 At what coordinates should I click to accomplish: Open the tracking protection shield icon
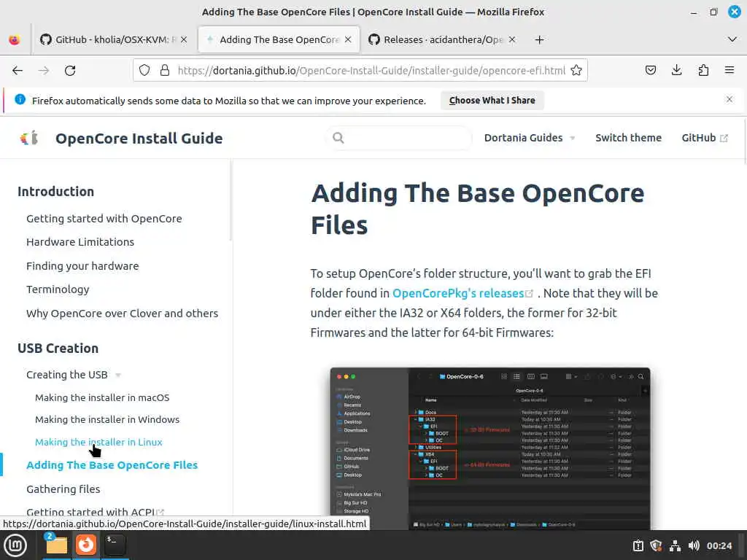tap(144, 71)
